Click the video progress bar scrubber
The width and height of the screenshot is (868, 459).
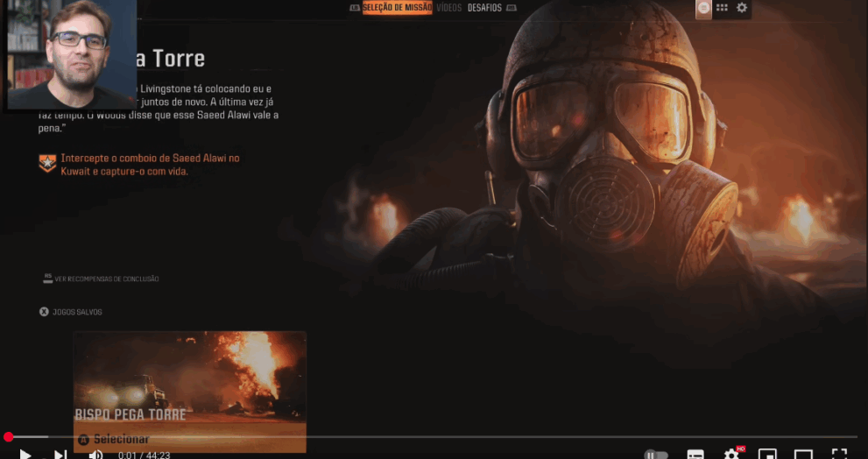8,437
